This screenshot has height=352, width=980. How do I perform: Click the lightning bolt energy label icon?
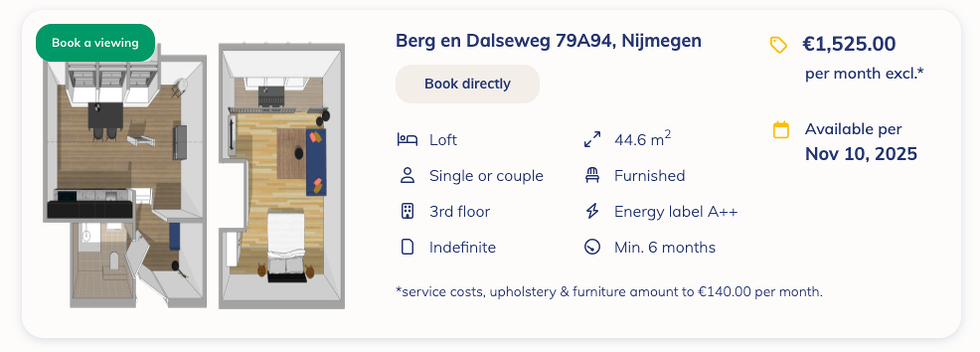point(592,211)
